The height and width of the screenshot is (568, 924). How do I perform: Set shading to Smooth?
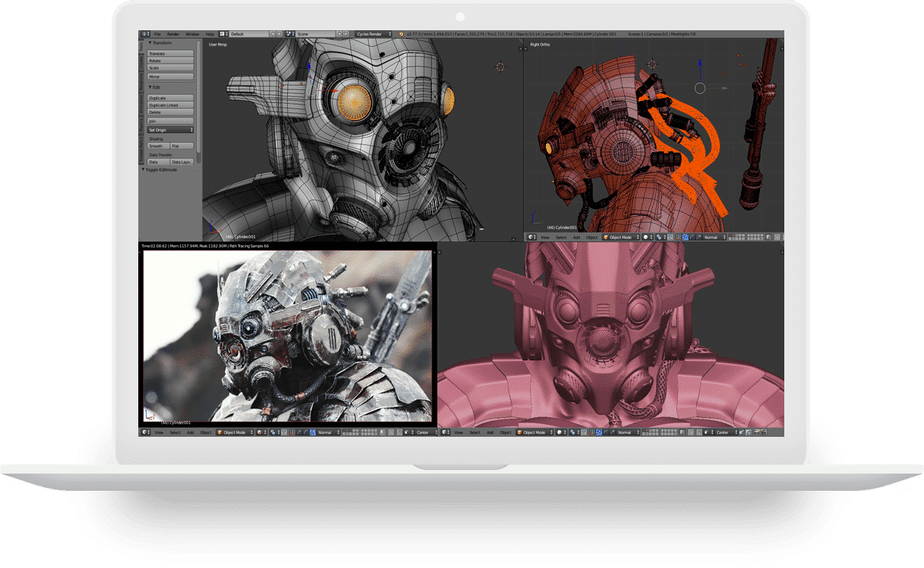(158, 146)
